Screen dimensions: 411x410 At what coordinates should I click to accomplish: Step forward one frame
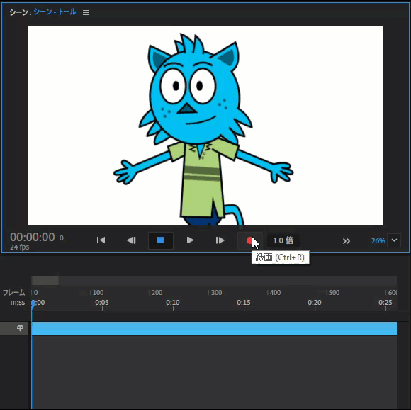click(220, 240)
